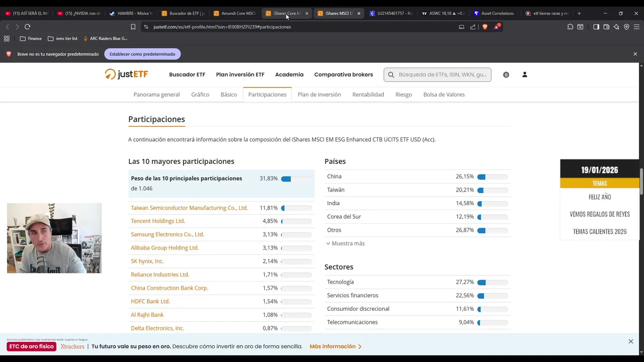Close the active iShares Core tab
The width and height of the screenshot is (644, 362).
(306, 14)
